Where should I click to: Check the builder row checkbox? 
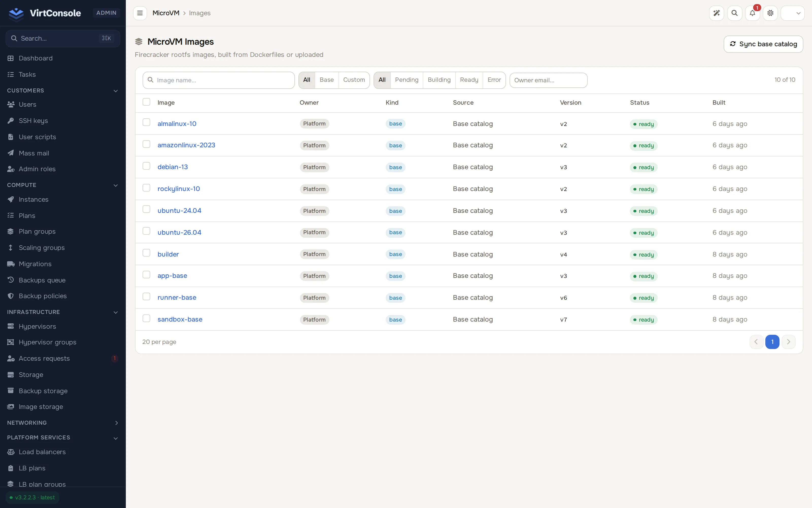(146, 253)
